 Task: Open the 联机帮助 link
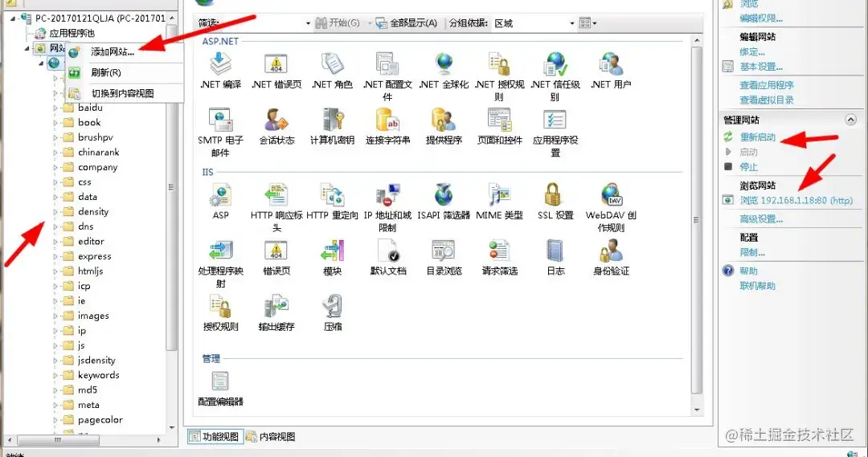757,286
